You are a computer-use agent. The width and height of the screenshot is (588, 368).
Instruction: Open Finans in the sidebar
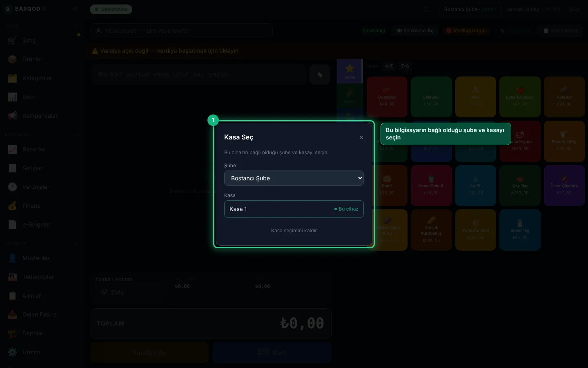coord(42,206)
